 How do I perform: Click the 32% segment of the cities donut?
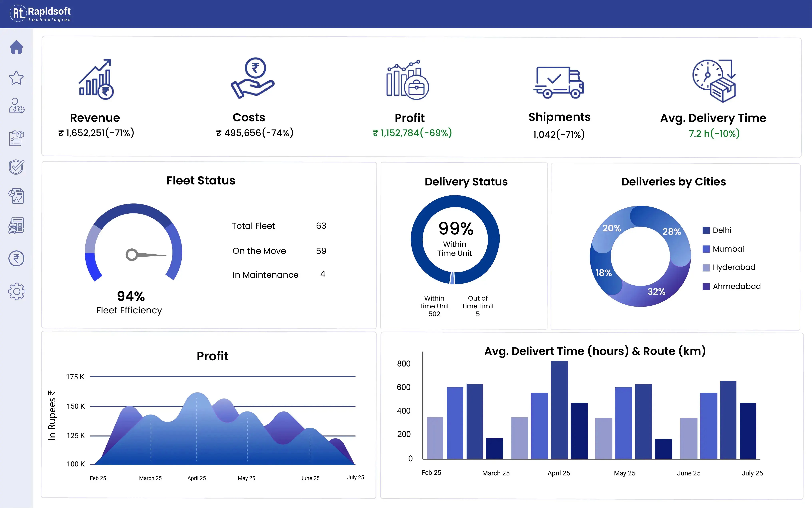657,291
